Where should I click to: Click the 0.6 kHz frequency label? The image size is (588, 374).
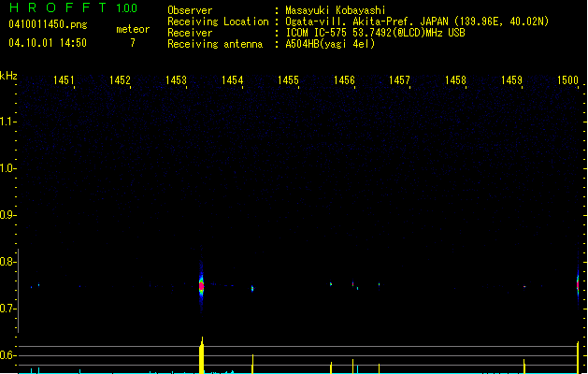[7, 355]
